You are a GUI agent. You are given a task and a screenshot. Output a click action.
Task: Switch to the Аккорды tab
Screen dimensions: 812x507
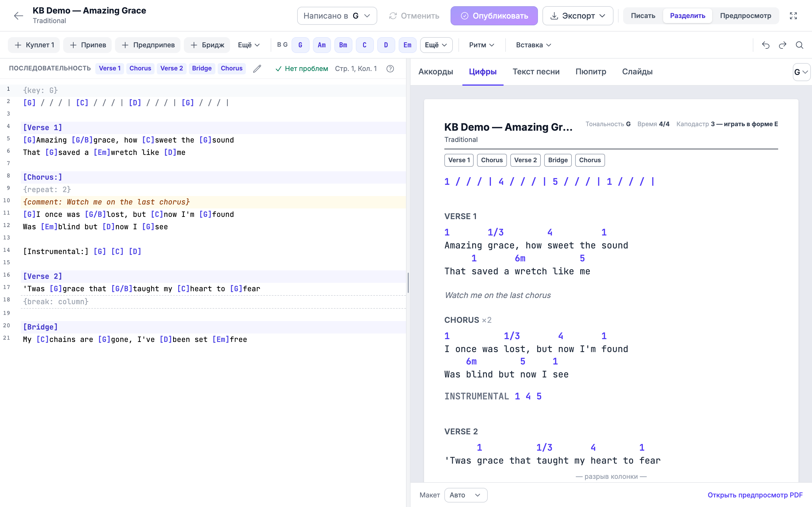[436, 72]
